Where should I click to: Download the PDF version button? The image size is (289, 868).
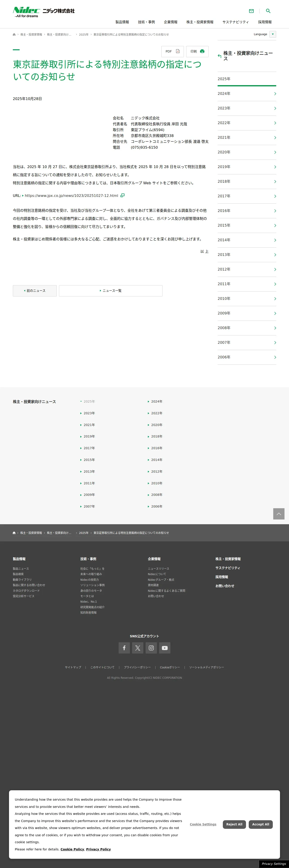[x=172, y=52]
